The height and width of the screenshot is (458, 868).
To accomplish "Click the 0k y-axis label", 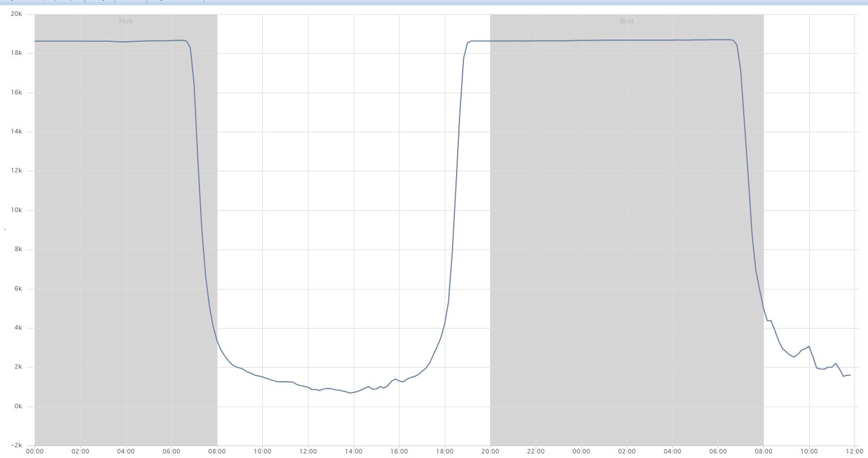I will pyautogui.click(x=17, y=407).
